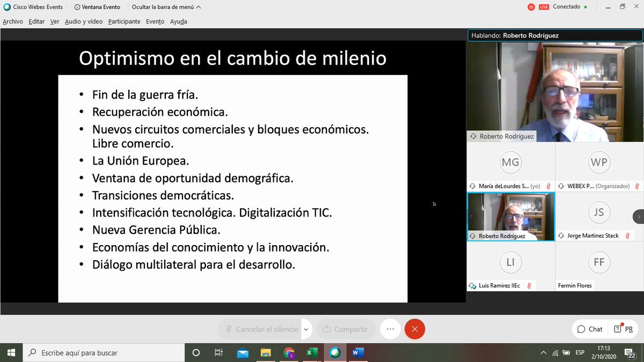Go to next page of participant videos

click(x=639, y=216)
